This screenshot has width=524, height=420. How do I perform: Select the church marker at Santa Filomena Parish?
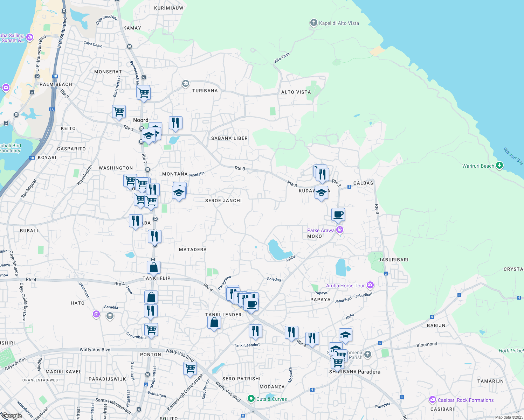coord(367,354)
